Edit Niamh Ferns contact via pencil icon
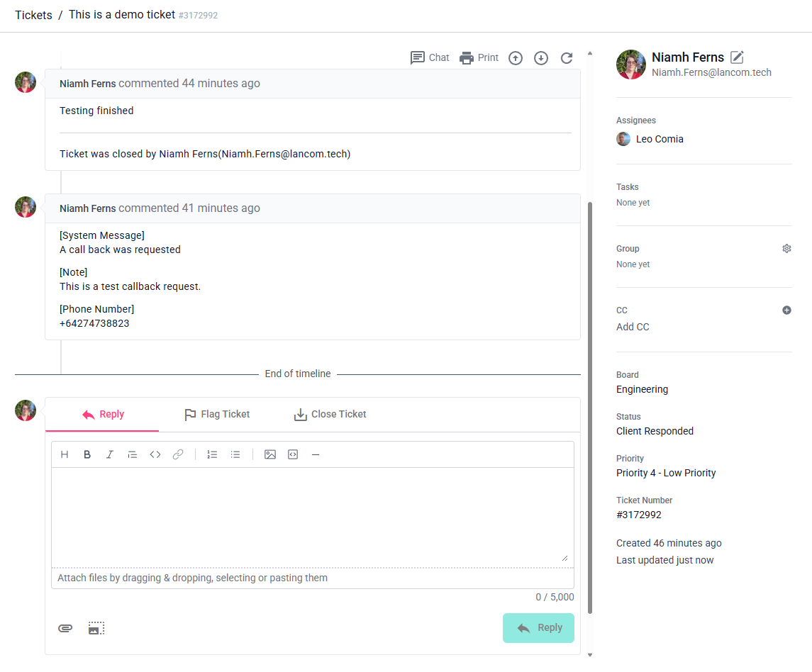 pos(737,57)
